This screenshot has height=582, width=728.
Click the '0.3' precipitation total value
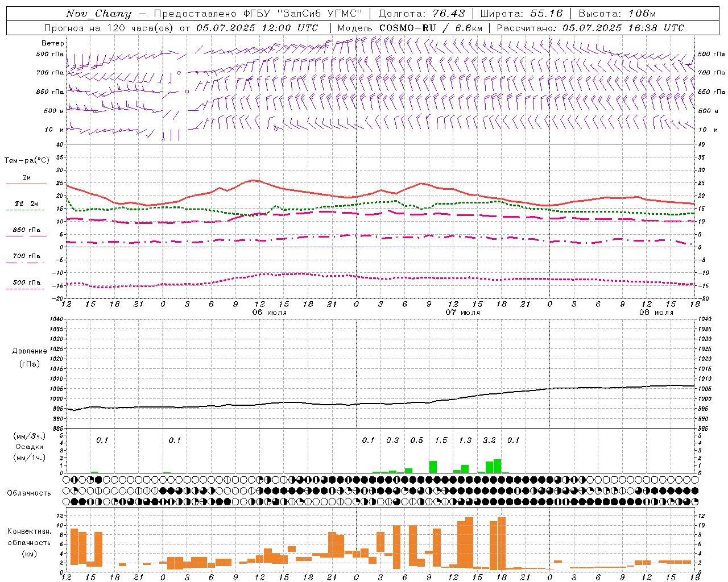392,440
